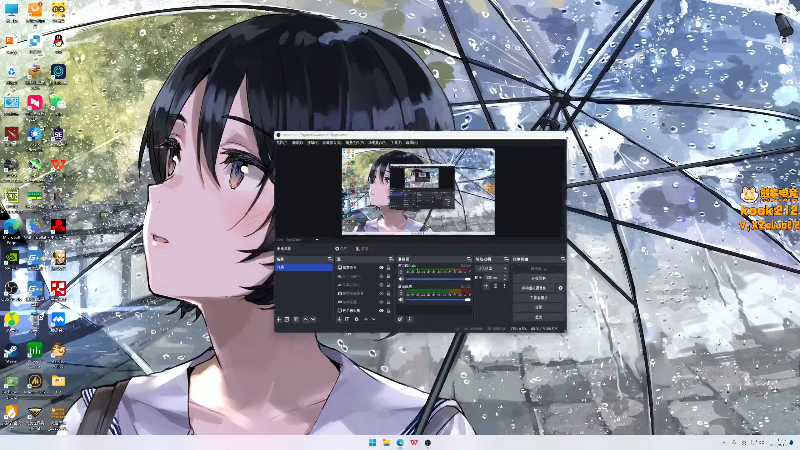Open the QQ penguin desktop shortcut
The width and height of the screenshot is (800, 450).
click(58, 42)
